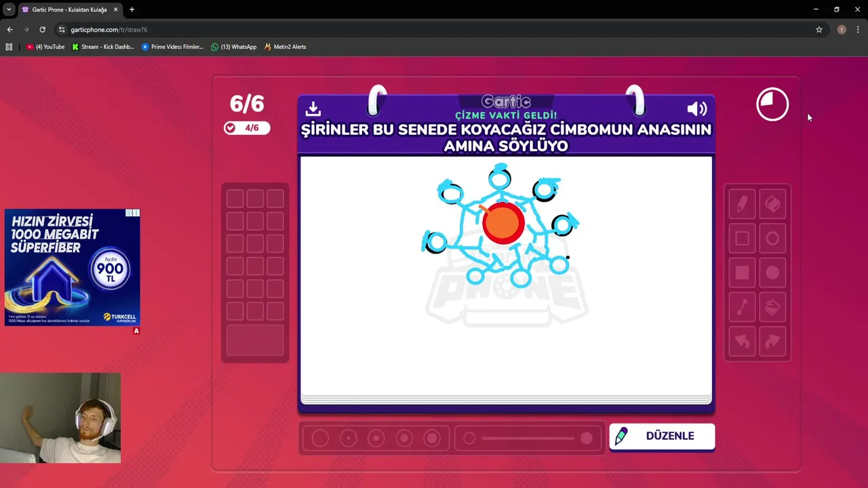Mute game sound via speaker icon
The height and width of the screenshot is (488, 868).
click(696, 109)
